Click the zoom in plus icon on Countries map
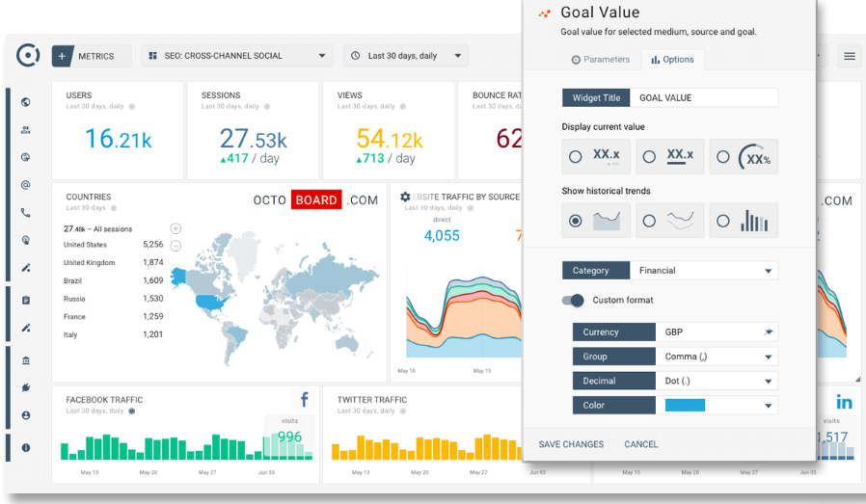 [x=176, y=228]
